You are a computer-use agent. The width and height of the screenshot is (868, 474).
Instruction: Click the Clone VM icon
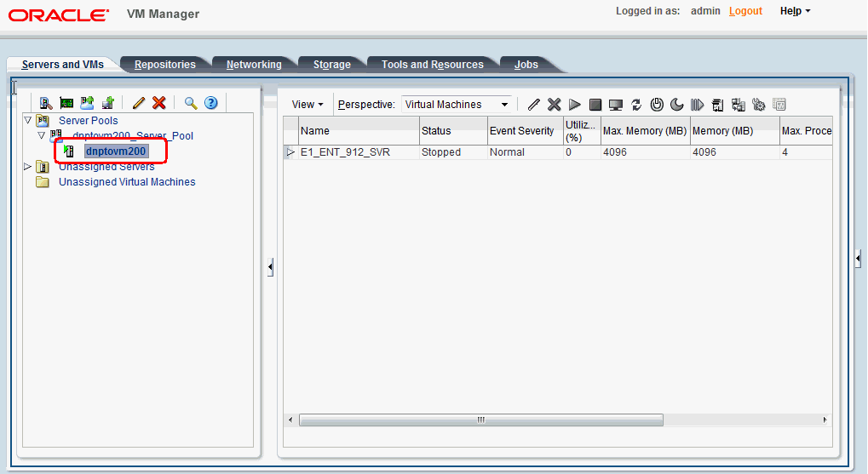coord(738,105)
